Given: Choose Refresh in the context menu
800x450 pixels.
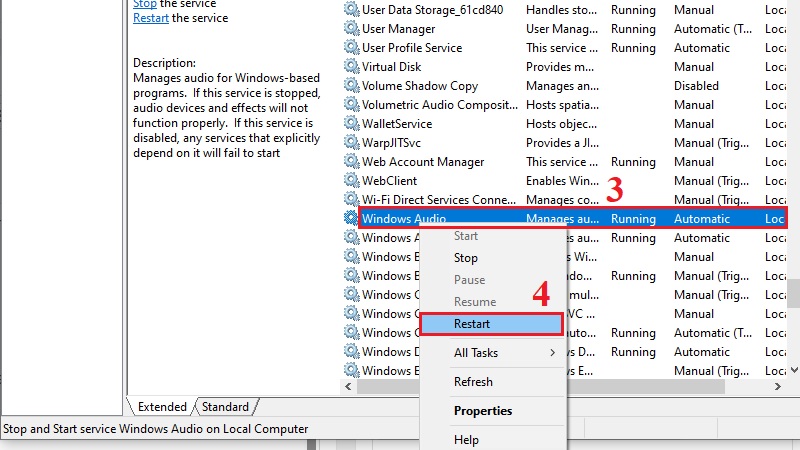Looking at the screenshot, I should pos(473,382).
